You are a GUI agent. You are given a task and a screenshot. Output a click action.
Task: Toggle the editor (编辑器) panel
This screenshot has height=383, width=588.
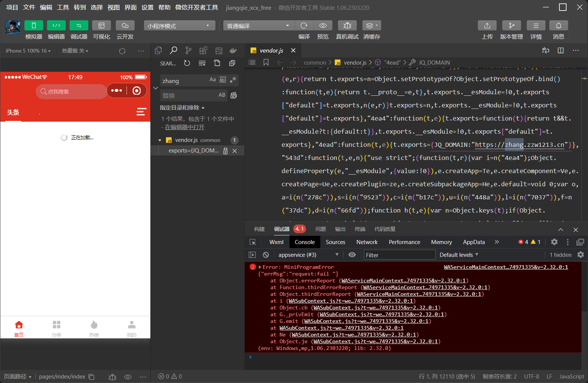tap(56, 26)
